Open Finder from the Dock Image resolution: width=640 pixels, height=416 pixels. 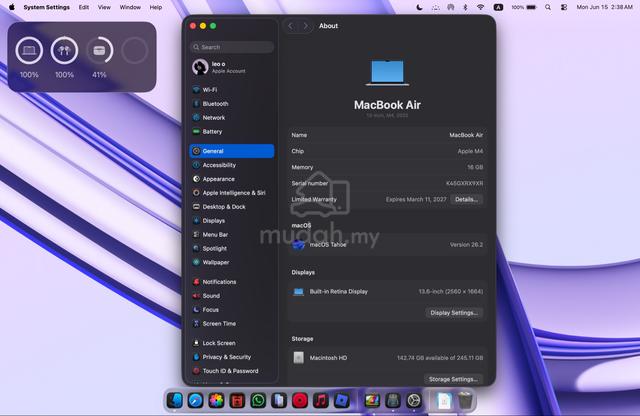tap(175, 400)
